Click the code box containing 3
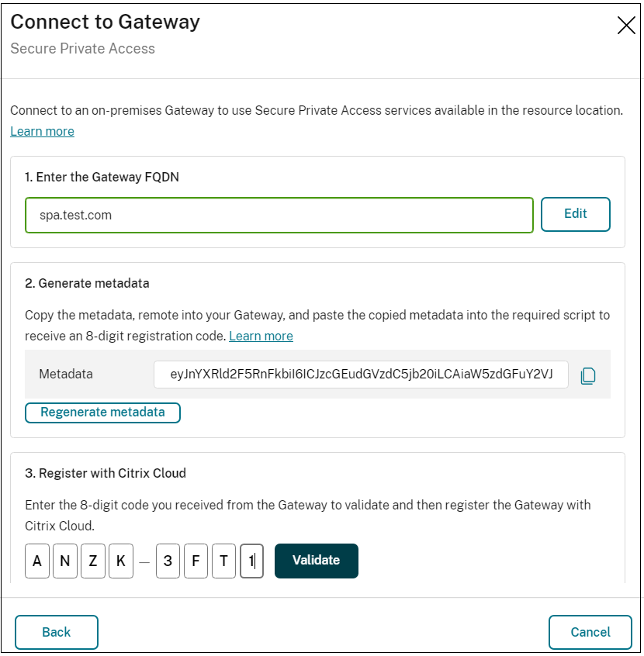Viewport: 644px width, 656px height. [167, 561]
